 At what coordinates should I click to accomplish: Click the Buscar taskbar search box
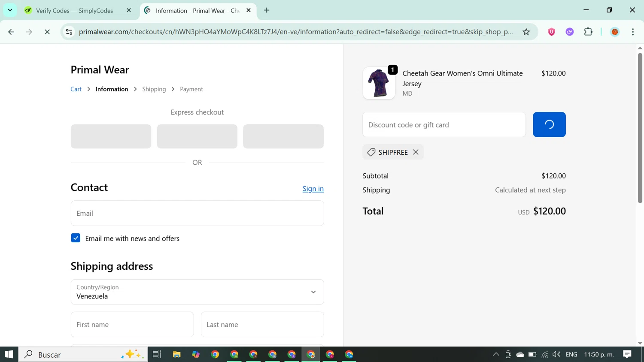83,354
